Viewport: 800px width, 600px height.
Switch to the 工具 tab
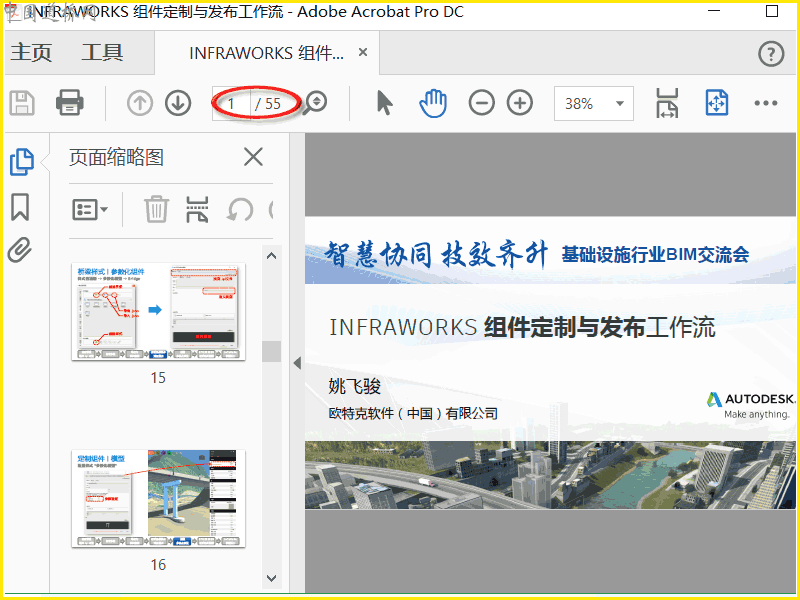point(102,53)
